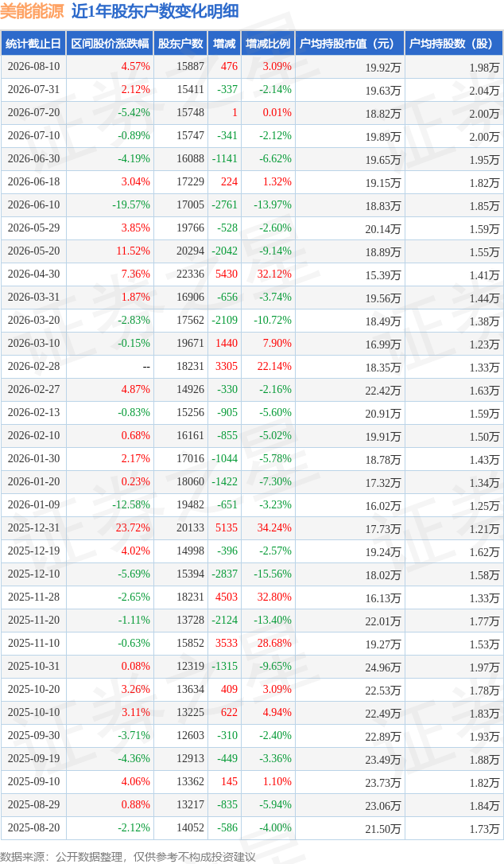Select the 2026-08-10 date cell

33,67
